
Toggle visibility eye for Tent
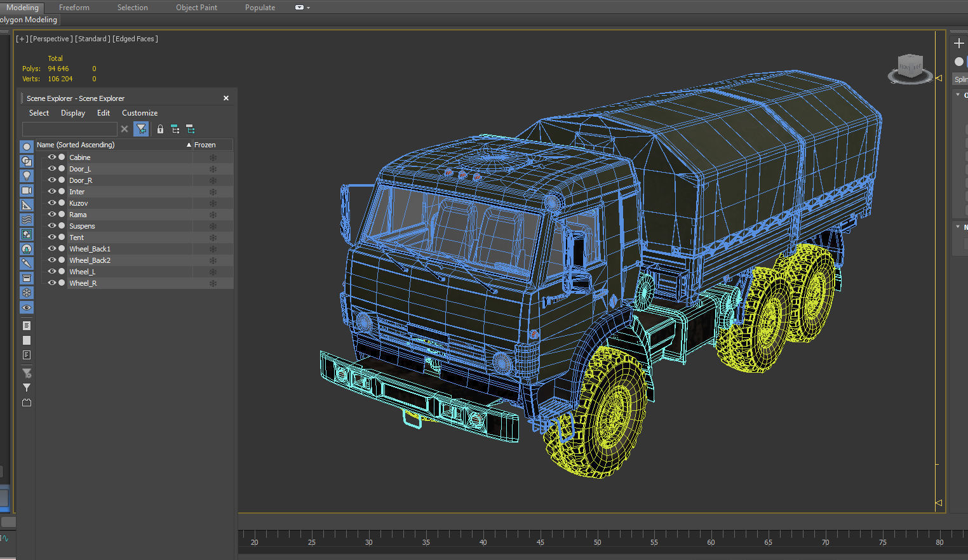pyautogui.click(x=52, y=237)
